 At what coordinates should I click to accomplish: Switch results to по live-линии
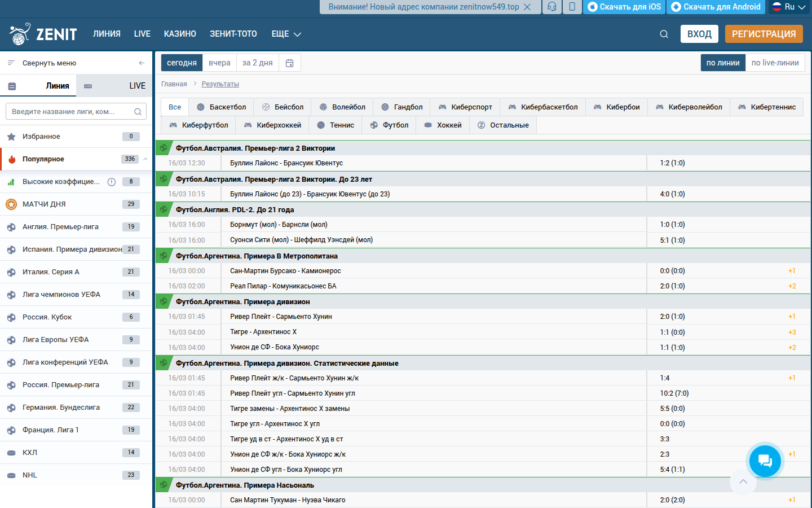pos(775,63)
